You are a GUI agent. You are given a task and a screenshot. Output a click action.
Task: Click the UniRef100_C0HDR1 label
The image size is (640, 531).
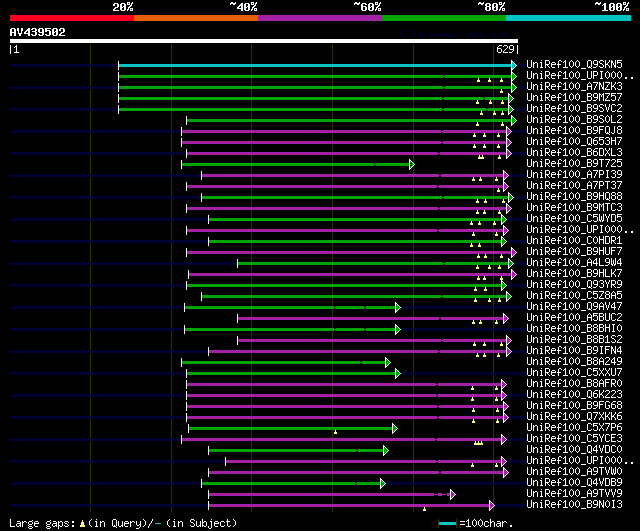pyautogui.click(x=574, y=240)
